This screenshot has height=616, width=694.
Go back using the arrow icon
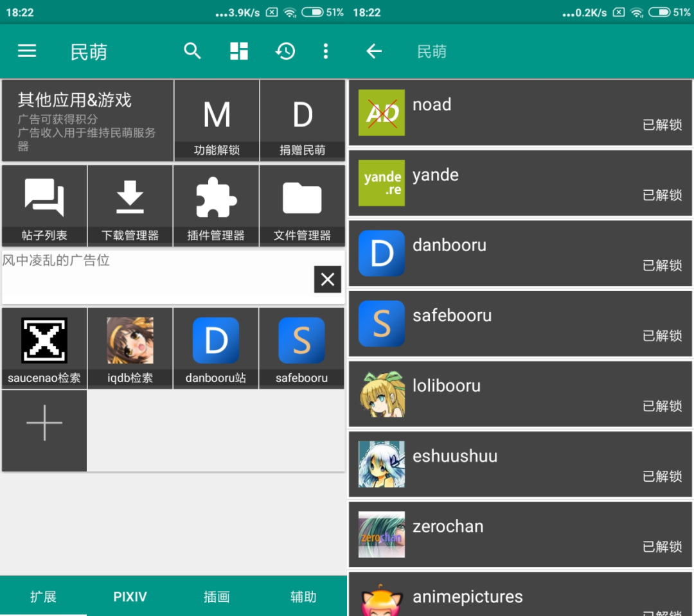pyautogui.click(x=374, y=51)
